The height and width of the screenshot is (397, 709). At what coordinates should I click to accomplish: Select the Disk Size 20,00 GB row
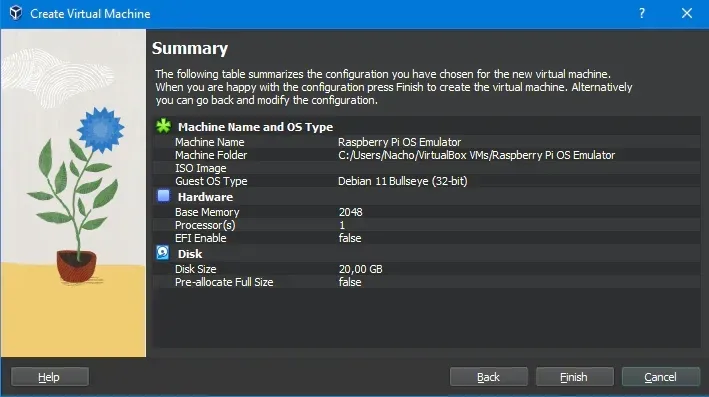[426, 269]
